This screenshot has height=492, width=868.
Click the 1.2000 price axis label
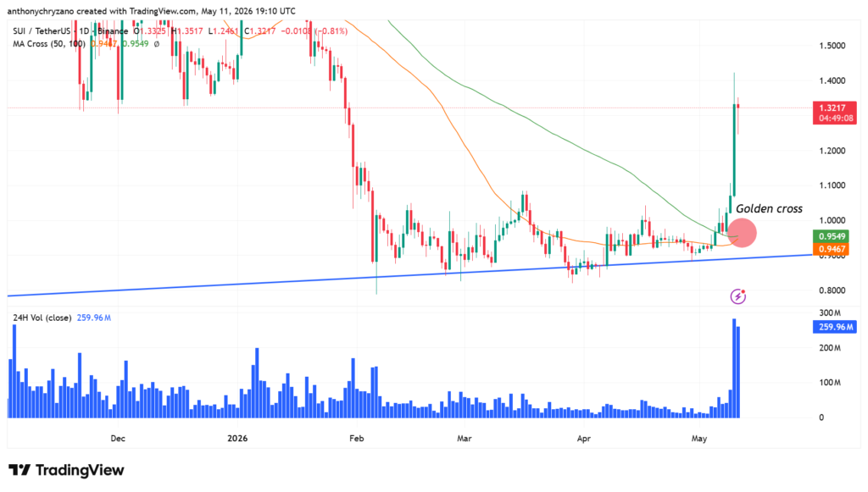[x=832, y=151]
